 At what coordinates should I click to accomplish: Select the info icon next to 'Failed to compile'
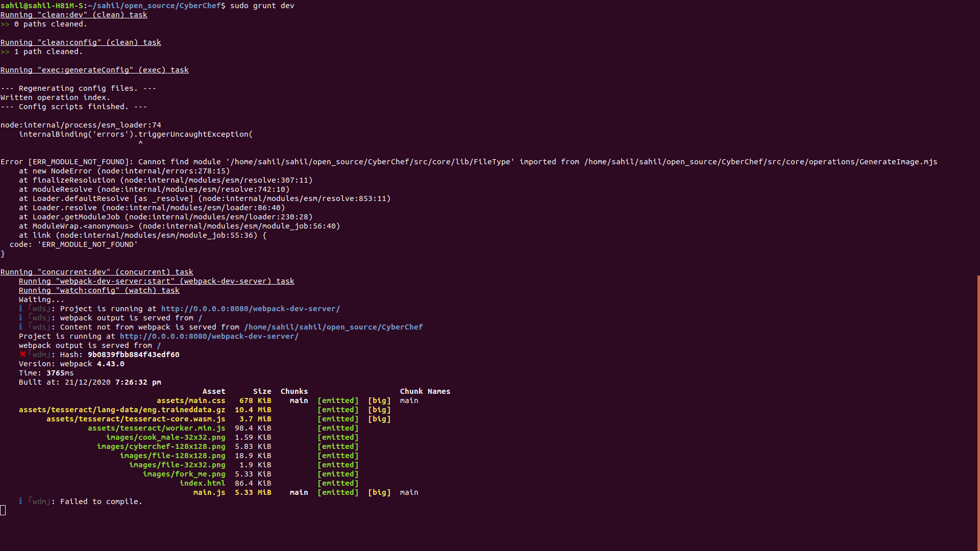[20, 502]
